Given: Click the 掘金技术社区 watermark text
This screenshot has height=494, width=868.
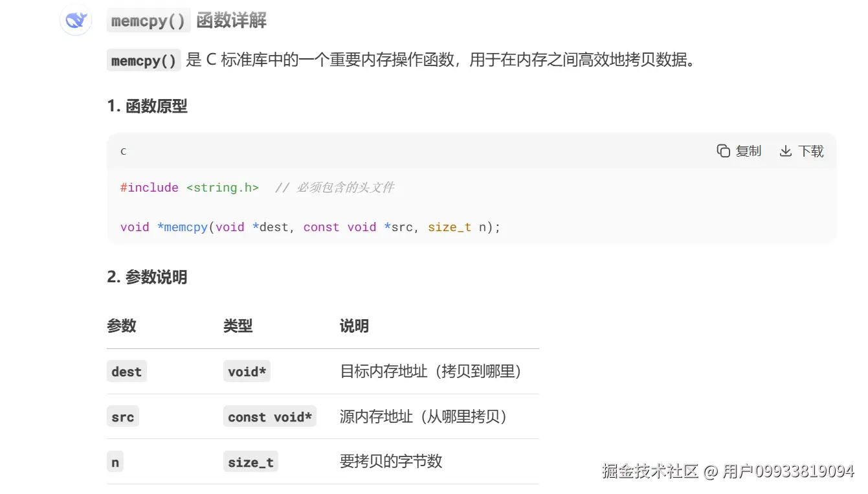Looking at the screenshot, I should click(650, 471).
